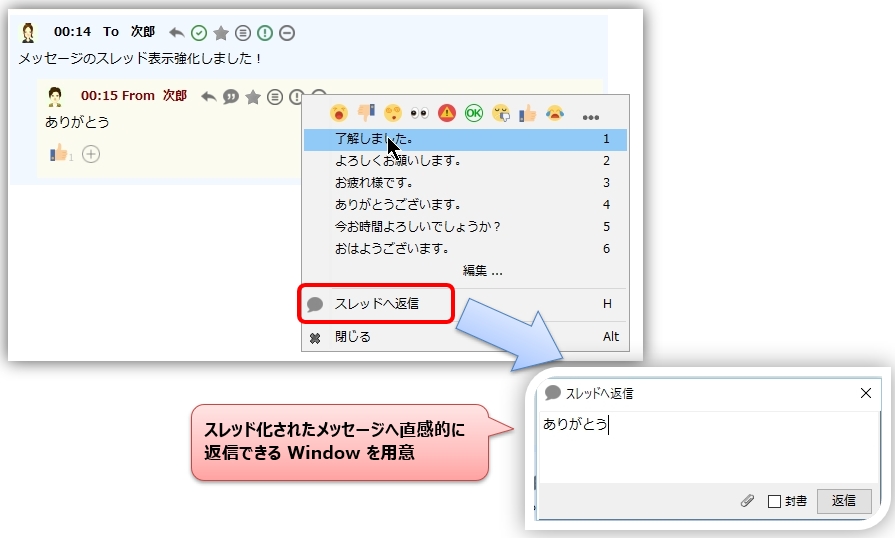Viewport: 895px width, 538px height.
Task: Select 了解しました。 quick reply
Action: pos(374,139)
